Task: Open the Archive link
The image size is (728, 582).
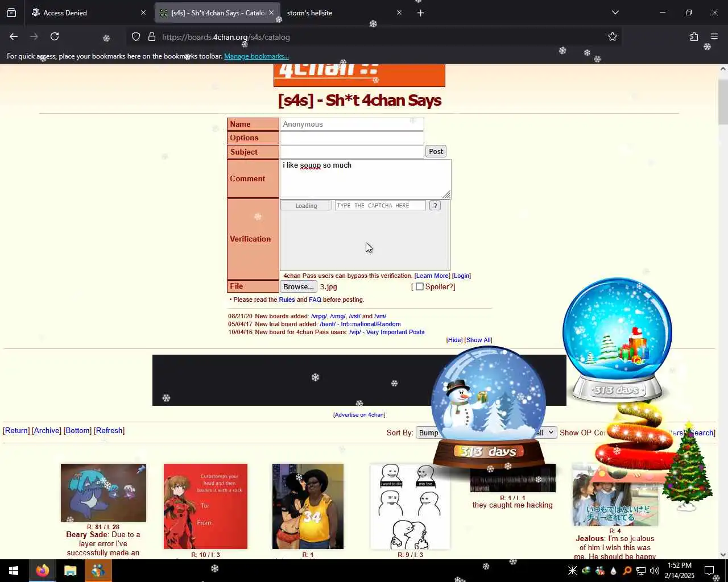Action: click(47, 430)
